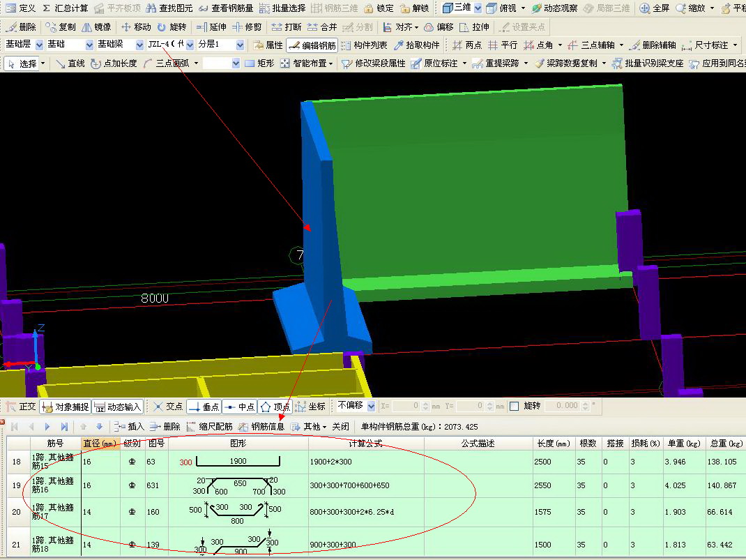Expand the 选择 tool dropdown arrow
Viewport: 746px width, 560px height.
pos(43,63)
